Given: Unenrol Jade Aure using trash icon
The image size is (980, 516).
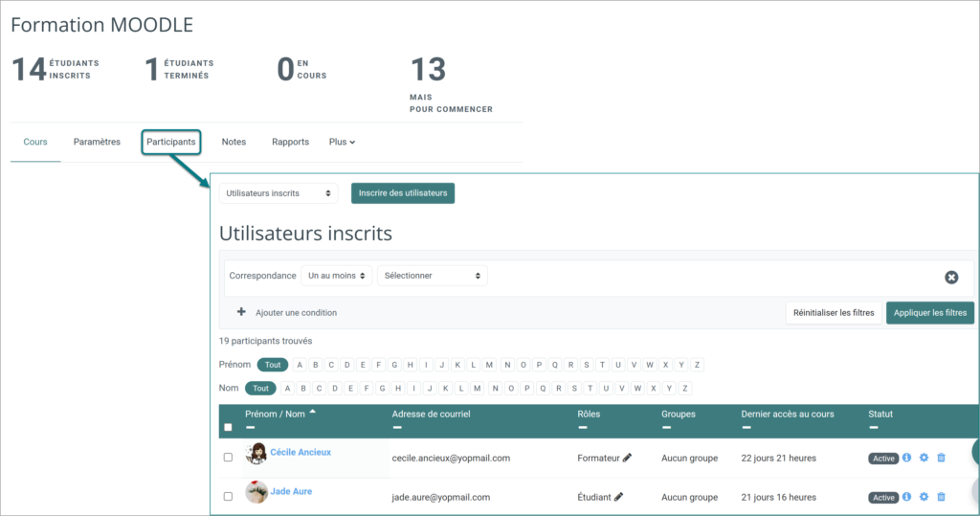Looking at the screenshot, I should (x=942, y=497).
